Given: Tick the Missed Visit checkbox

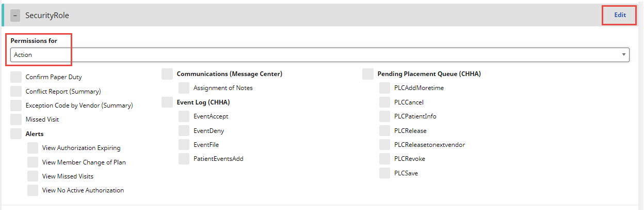Looking at the screenshot, I should tap(16, 119).
